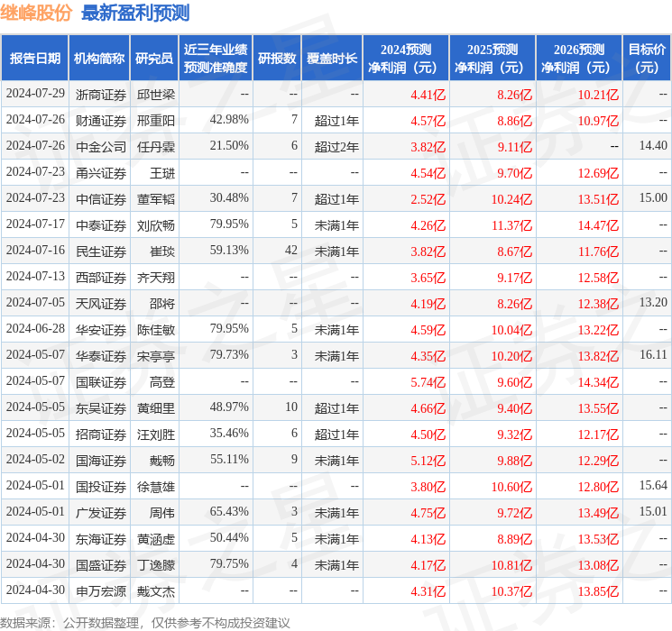Click coverage 超过2年 in 中金公司 row

(336, 147)
